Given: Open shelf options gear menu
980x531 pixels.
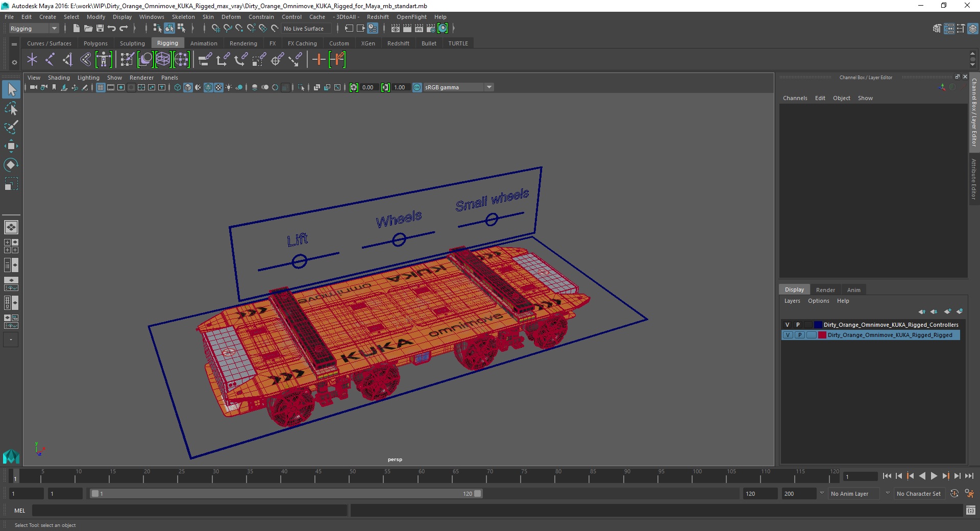Looking at the screenshot, I should pyautogui.click(x=14, y=62).
